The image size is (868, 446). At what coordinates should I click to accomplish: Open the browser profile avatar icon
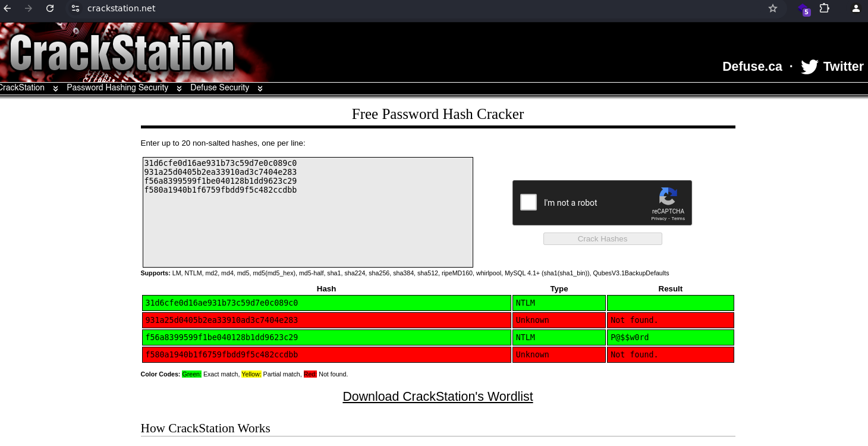(x=856, y=8)
